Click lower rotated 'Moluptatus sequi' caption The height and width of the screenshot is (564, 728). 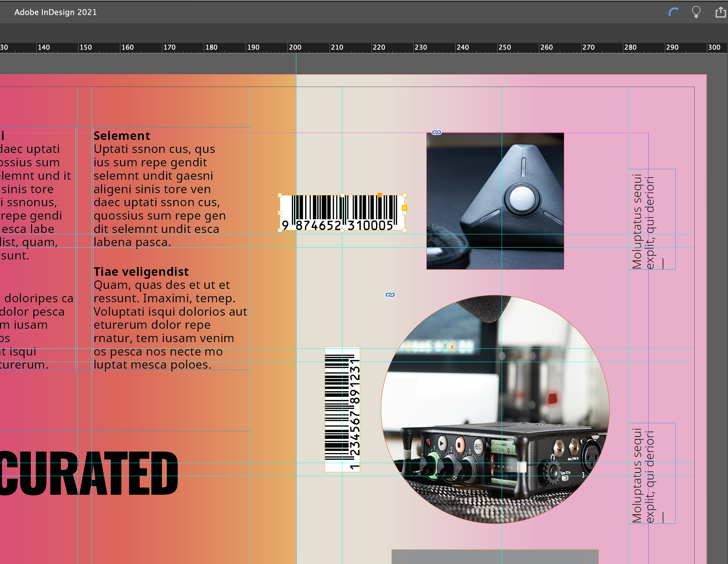click(637, 475)
